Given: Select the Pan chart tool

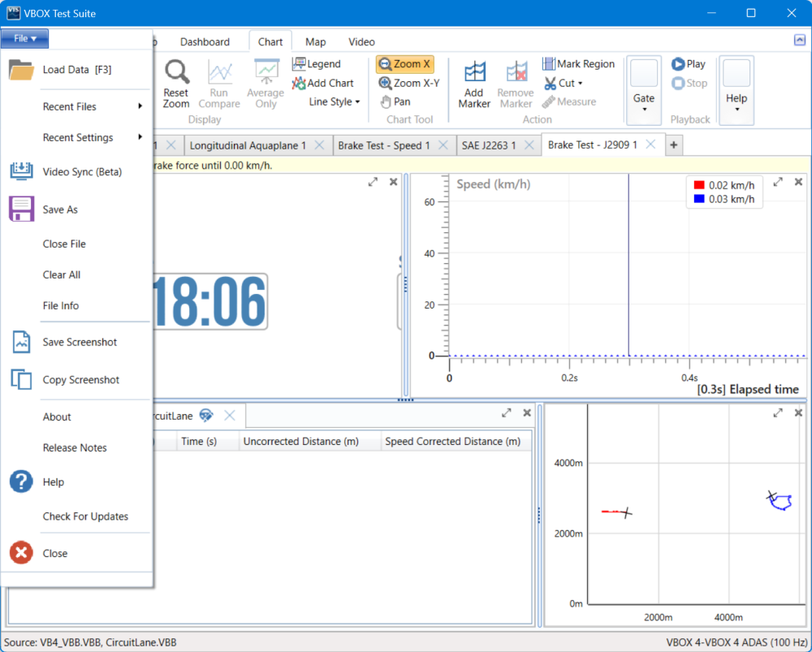Looking at the screenshot, I should [x=395, y=101].
